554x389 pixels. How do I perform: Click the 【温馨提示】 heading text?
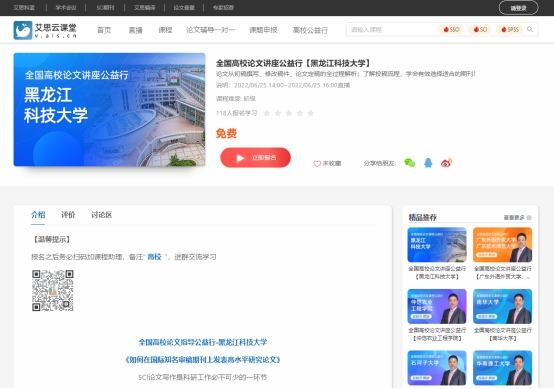point(52,240)
